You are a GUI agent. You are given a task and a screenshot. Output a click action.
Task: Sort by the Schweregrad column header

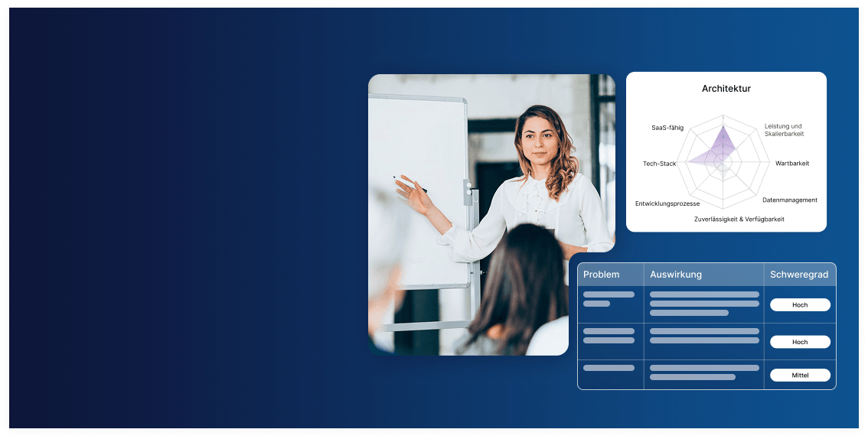coord(799,275)
